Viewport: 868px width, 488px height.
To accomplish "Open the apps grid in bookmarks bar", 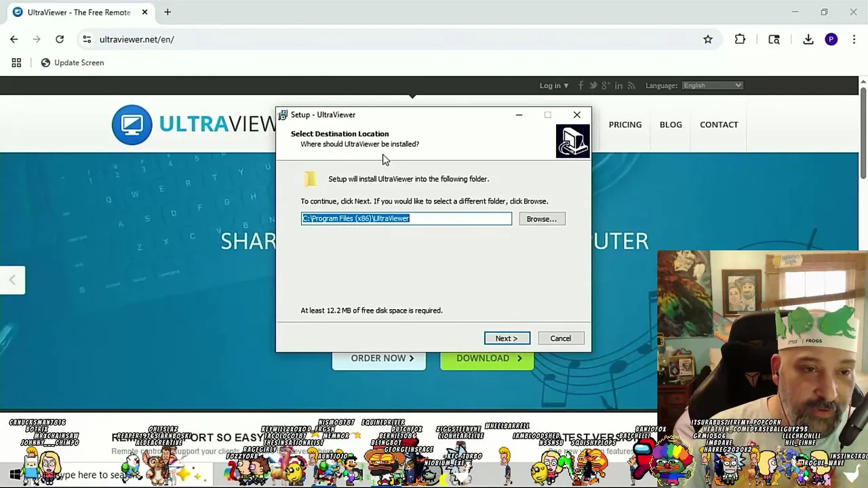I will pyautogui.click(x=16, y=62).
